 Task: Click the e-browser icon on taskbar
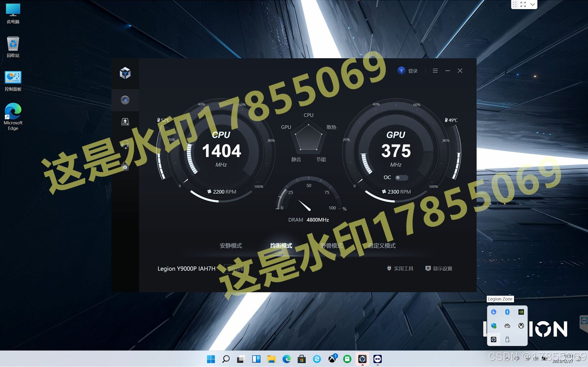pos(317,359)
